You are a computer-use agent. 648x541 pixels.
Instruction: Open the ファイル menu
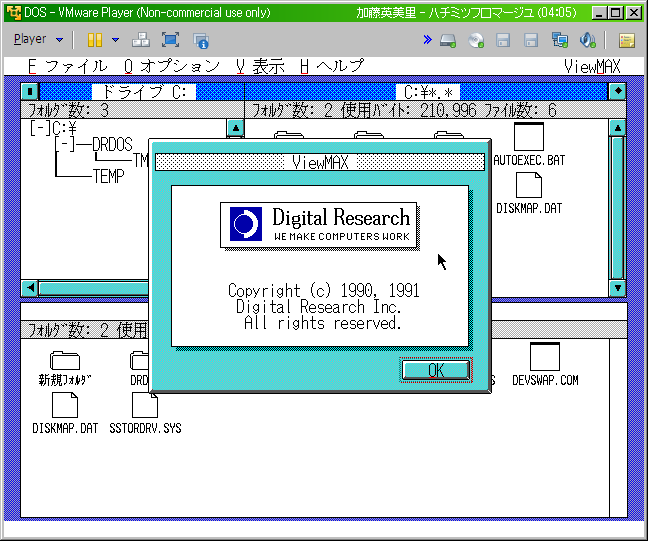68,66
